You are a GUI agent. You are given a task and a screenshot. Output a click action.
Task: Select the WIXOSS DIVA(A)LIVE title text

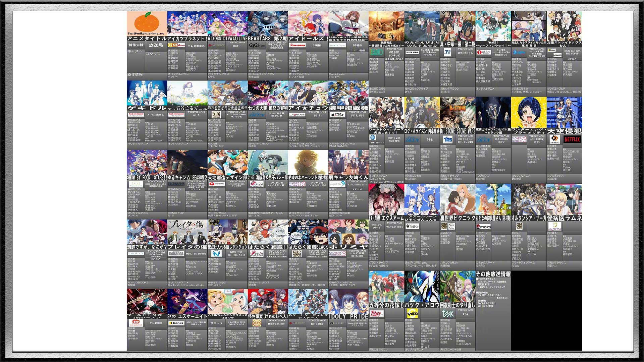click(227, 39)
